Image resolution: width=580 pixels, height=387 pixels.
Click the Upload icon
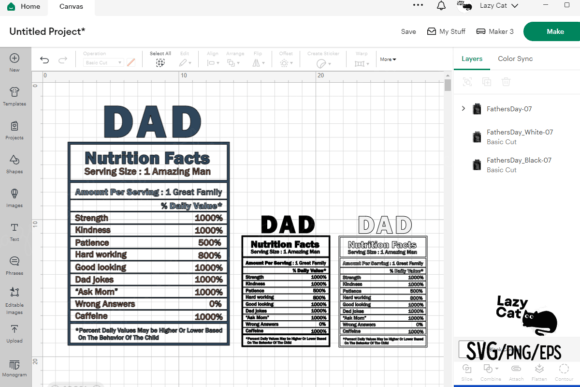pos(14,333)
